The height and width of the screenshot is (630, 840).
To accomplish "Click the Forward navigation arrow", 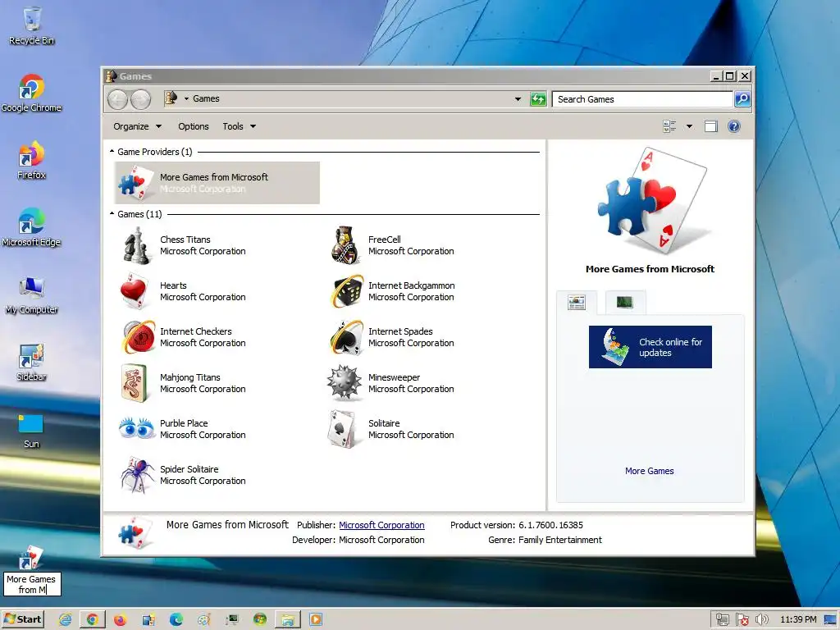I will click(x=140, y=99).
